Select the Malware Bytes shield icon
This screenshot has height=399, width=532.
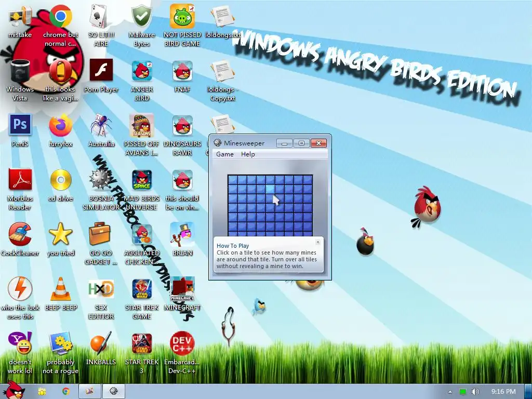(141, 16)
